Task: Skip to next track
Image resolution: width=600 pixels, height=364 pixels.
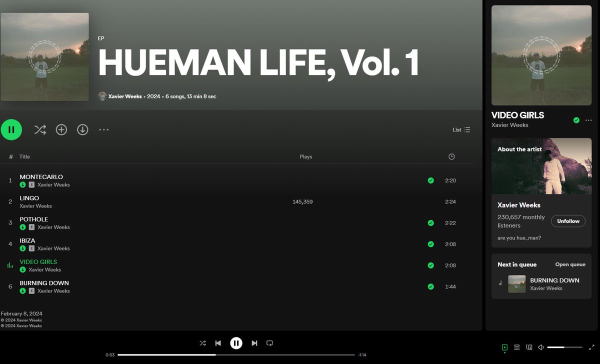Action: pos(254,343)
